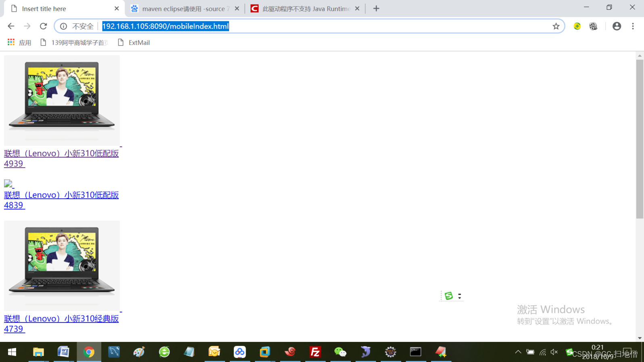Open the 应用 apps bookmark
644x362 pixels.
pos(19,42)
